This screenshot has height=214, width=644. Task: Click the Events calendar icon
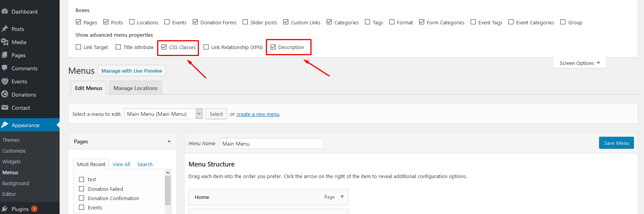[x=5, y=82]
